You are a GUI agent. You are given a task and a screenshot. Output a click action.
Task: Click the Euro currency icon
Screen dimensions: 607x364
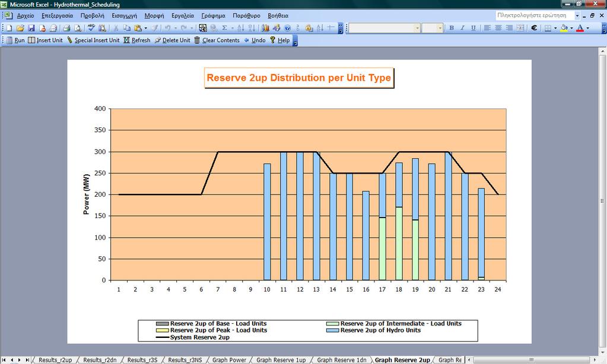pyautogui.click(x=534, y=28)
